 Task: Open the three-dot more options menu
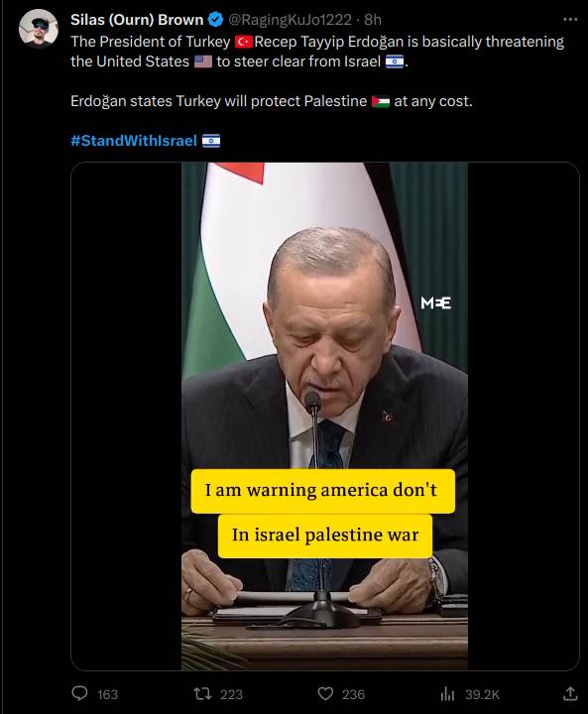point(570,19)
